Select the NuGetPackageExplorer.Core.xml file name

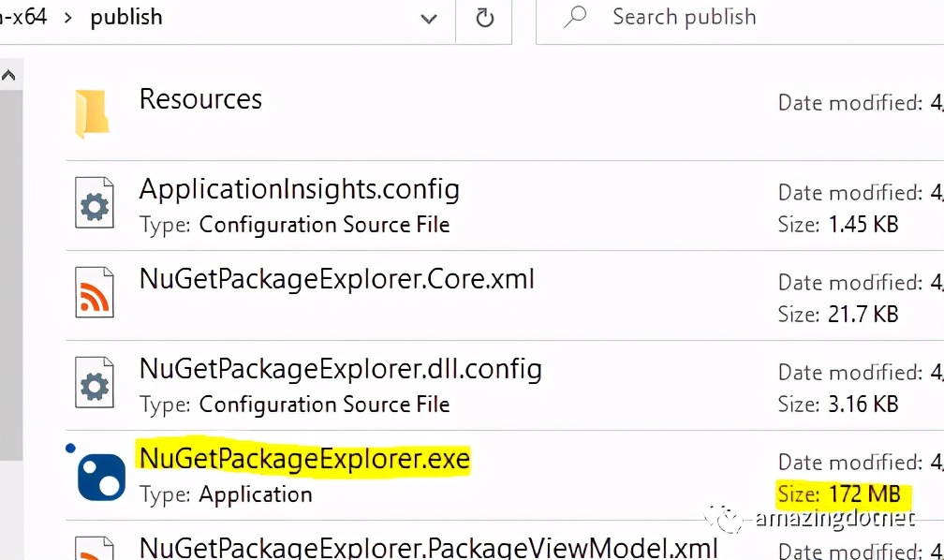pos(336,279)
